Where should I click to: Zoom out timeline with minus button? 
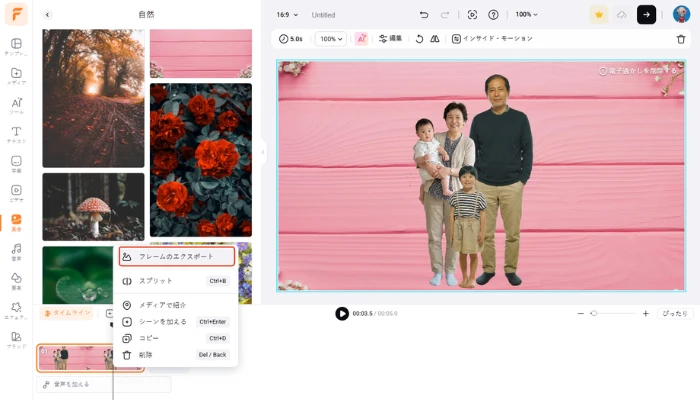pyautogui.click(x=580, y=313)
